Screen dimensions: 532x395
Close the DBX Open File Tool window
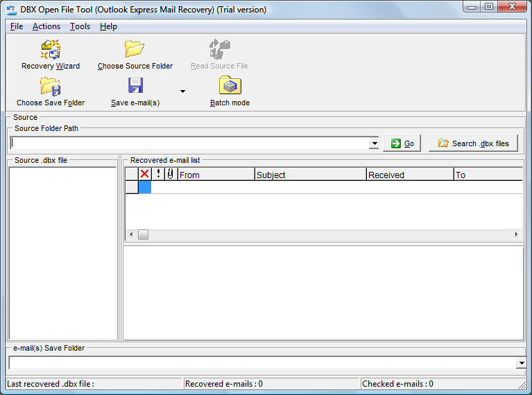pos(513,6)
